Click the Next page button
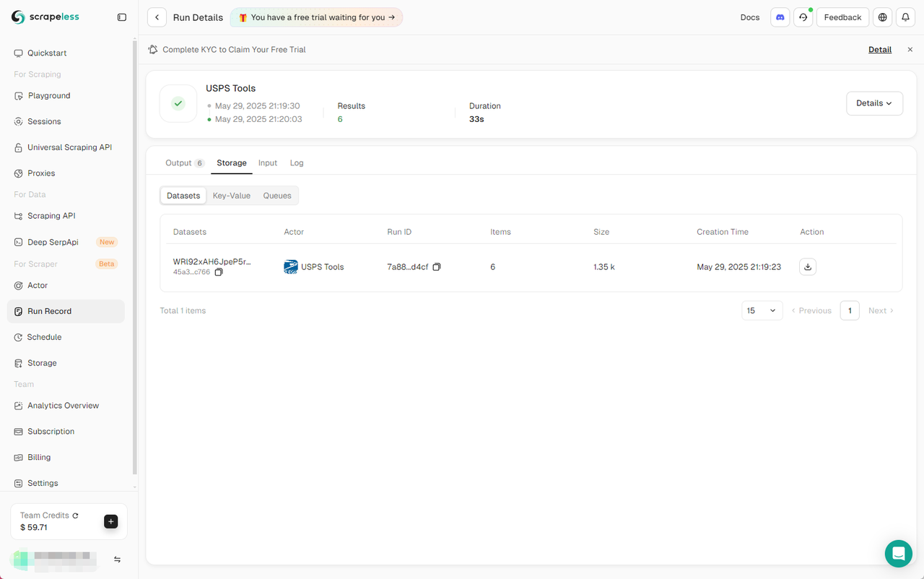The width and height of the screenshot is (924, 579). pyautogui.click(x=881, y=310)
